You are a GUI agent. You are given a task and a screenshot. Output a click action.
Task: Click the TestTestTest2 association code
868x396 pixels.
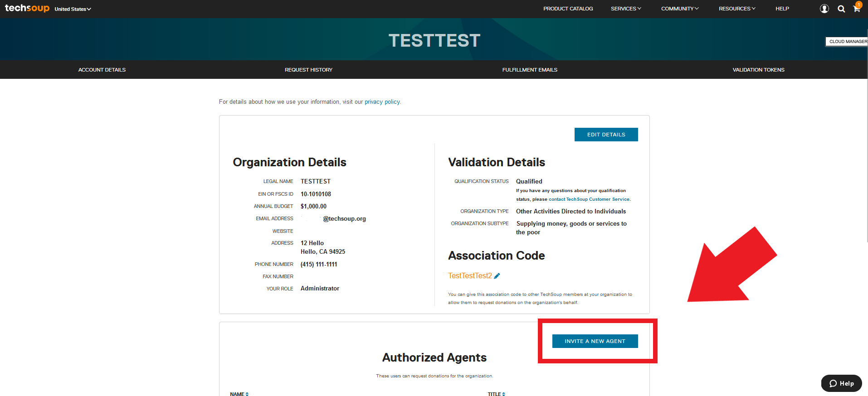coord(470,275)
